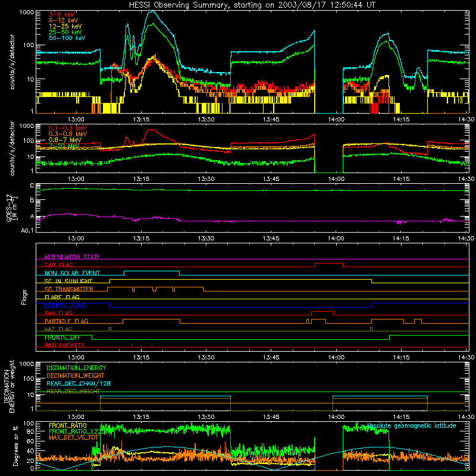This screenshot has width=476, height=476.
Task: Select the FLARE_FLAG label
Action: (62, 297)
